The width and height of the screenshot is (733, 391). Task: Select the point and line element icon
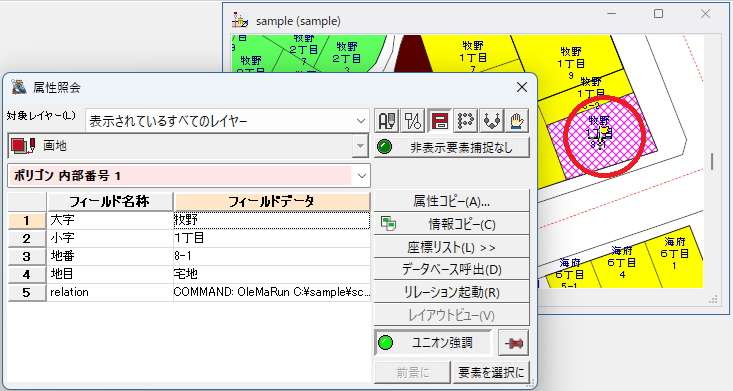click(413, 121)
